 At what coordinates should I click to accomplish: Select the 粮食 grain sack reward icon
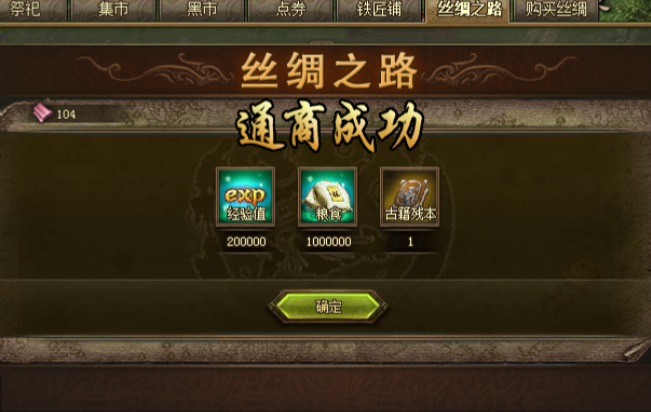tap(328, 197)
